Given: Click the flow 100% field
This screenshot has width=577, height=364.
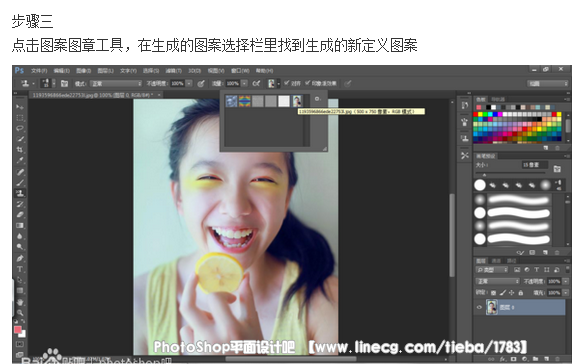Looking at the screenshot, I should [233, 84].
